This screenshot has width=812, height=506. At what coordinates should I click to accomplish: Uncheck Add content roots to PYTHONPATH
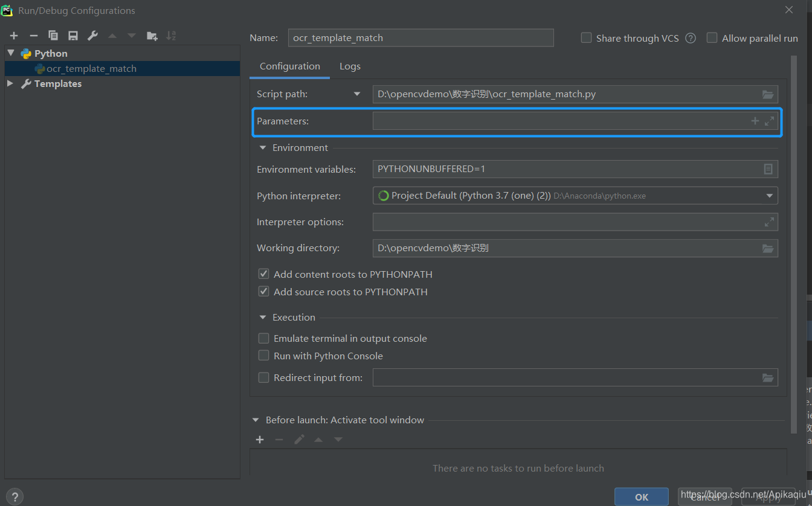[263, 274]
